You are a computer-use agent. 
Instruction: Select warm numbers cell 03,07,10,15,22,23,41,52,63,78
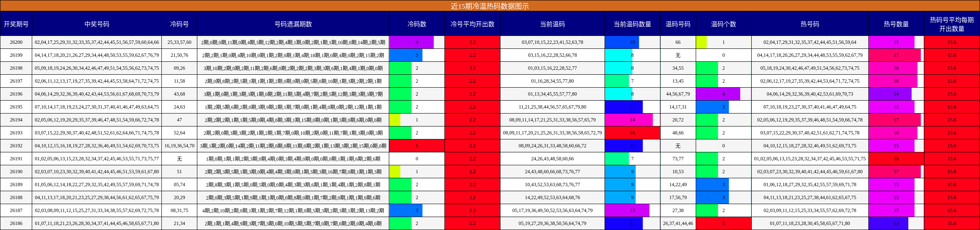click(552, 42)
